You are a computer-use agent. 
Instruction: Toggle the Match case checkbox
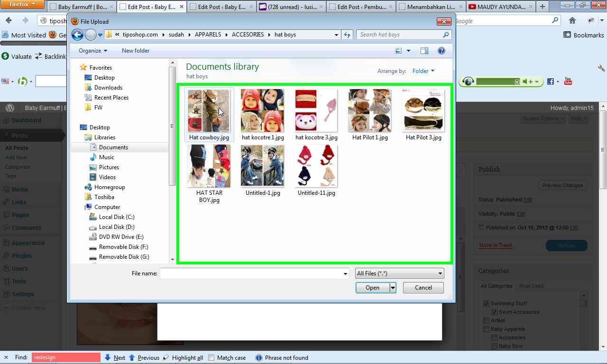pyautogui.click(x=212, y=358)
